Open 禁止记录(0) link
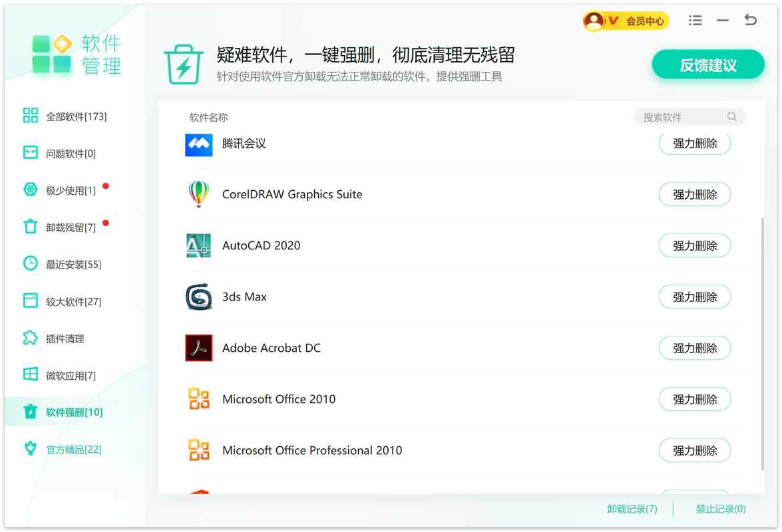This screenshot has height=532, width=782. pyautogui.click(x=720, y=509)
